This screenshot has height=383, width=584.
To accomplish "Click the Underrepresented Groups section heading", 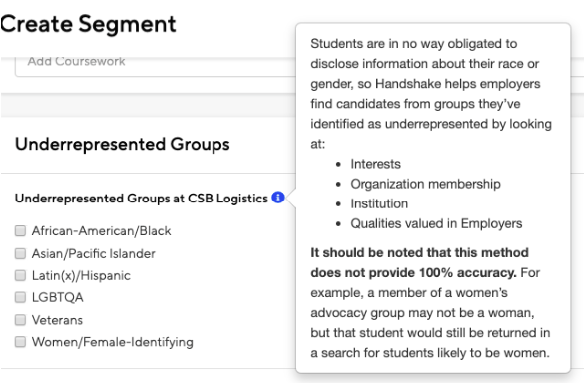I will pyautogui.click(x=122, y=144).
